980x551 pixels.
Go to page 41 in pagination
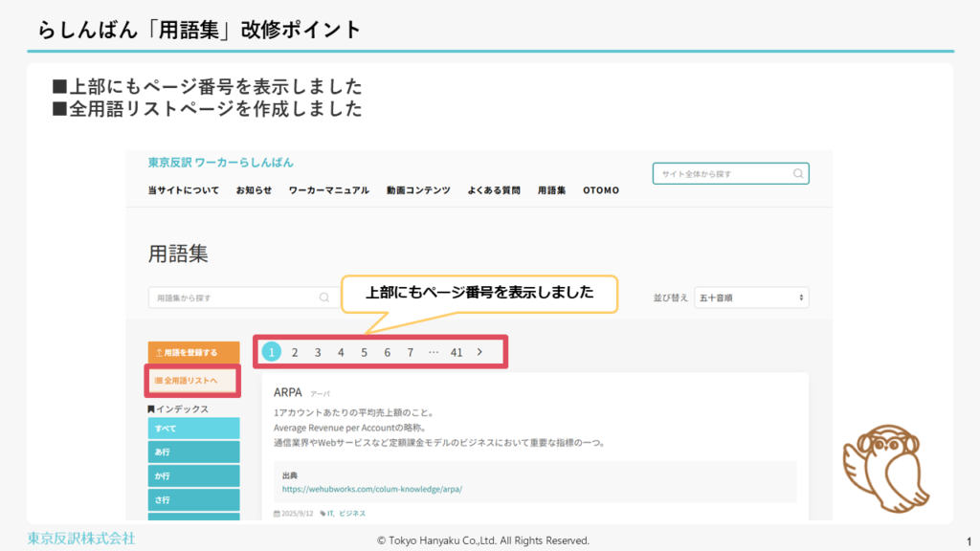tap(457, 352)
